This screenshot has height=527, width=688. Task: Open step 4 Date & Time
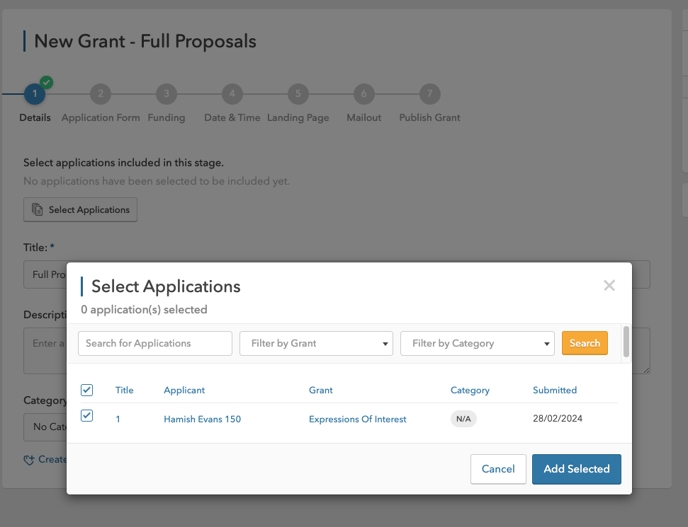pyautogui.click(x=232, y=95)
